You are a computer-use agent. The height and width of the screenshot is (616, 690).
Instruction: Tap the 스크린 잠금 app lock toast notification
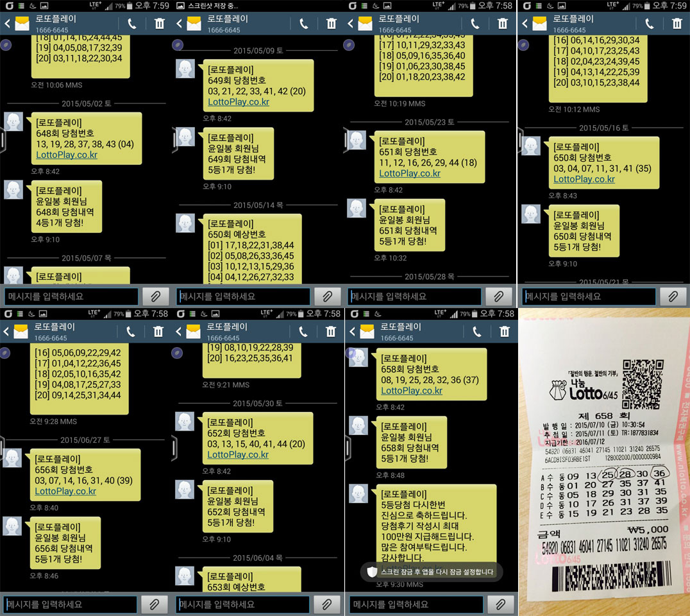point(430,572)
